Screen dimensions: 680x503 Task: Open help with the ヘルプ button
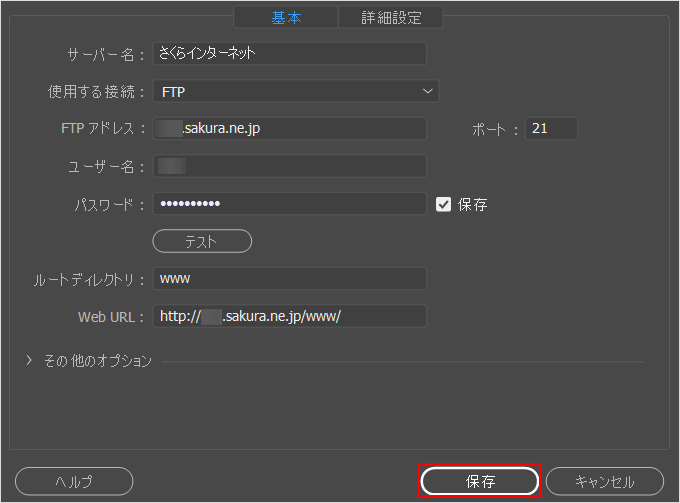[x=73, y=481]
